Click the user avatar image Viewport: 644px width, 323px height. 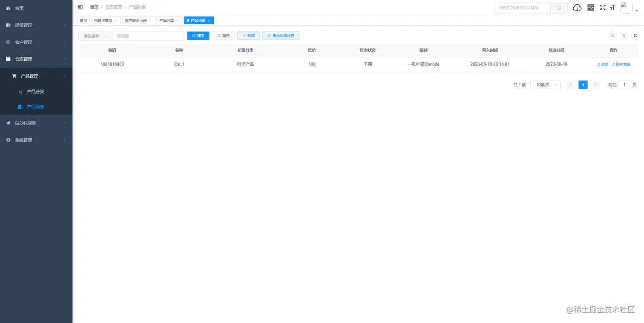coord(626,7)
